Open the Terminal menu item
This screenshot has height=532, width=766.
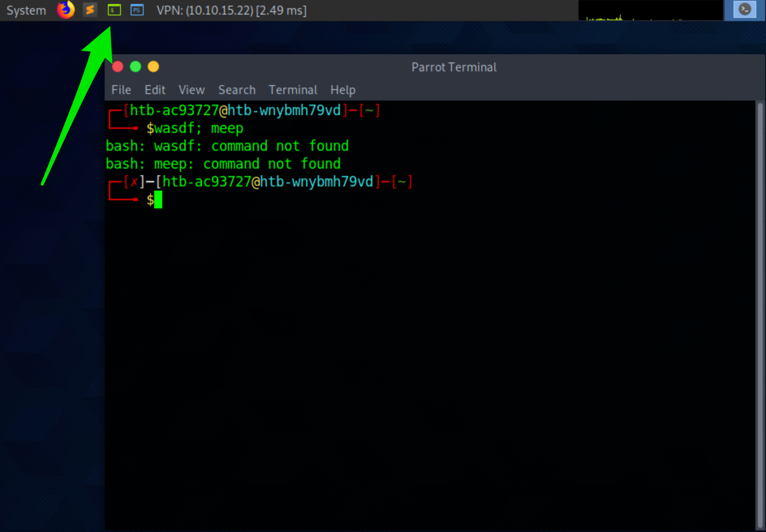293,90
